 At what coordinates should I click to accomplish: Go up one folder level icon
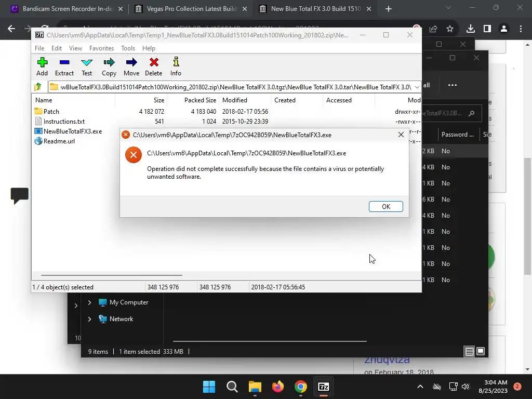(x=38, y=87)
